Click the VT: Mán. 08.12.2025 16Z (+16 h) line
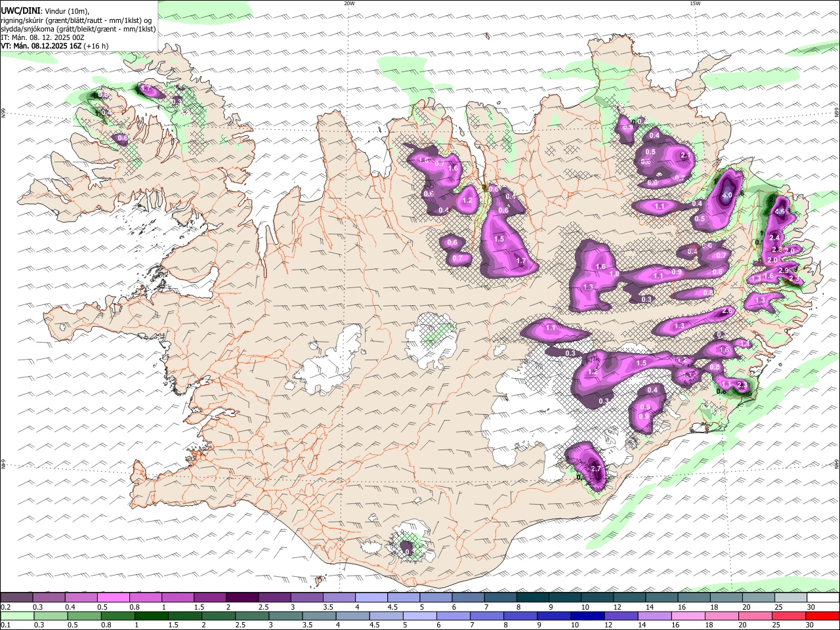This screenshot has width=840, height=630. [55, 46]
